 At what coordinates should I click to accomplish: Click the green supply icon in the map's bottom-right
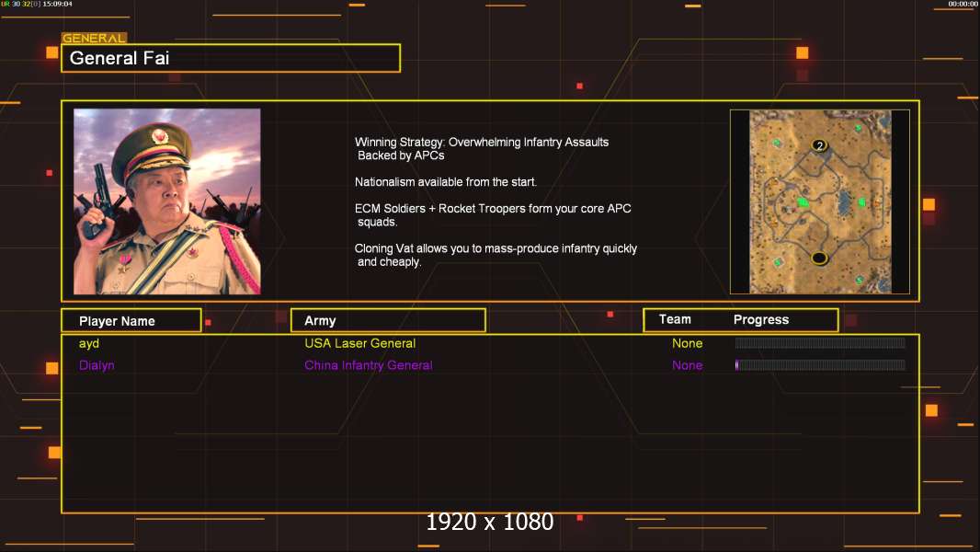pos(860,280)
